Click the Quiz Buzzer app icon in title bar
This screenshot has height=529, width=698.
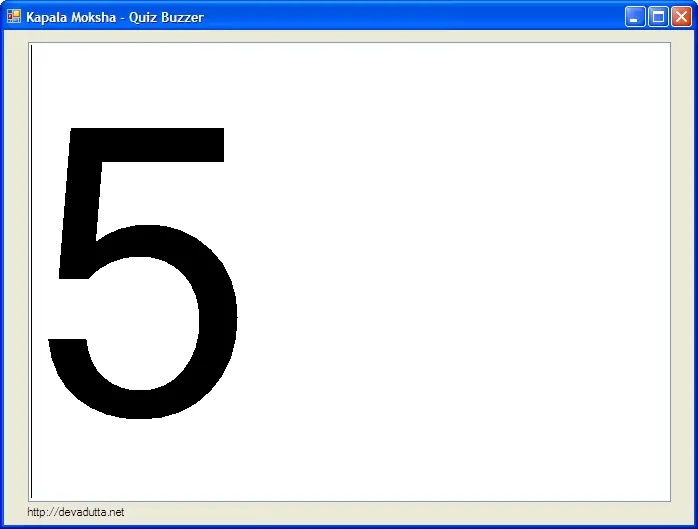click(14, 17)
